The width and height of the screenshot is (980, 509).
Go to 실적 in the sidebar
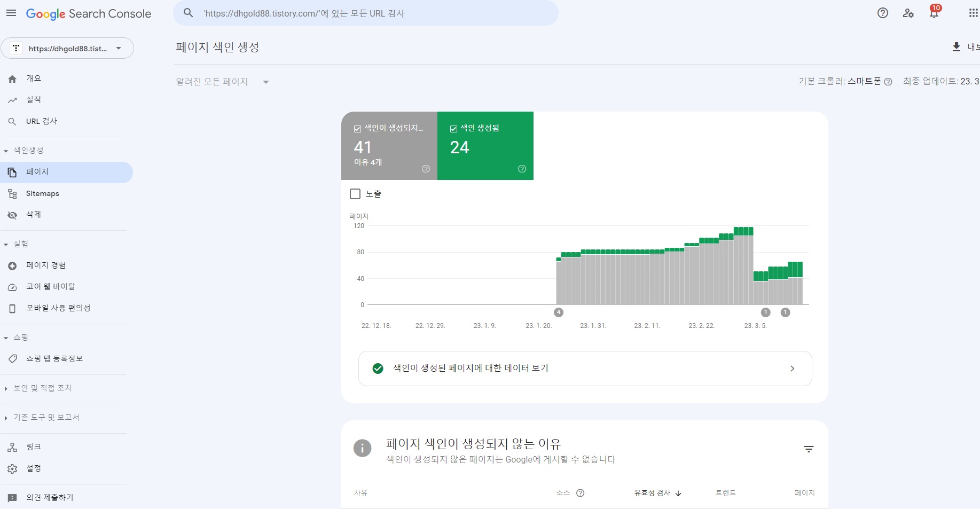(33, 100)
